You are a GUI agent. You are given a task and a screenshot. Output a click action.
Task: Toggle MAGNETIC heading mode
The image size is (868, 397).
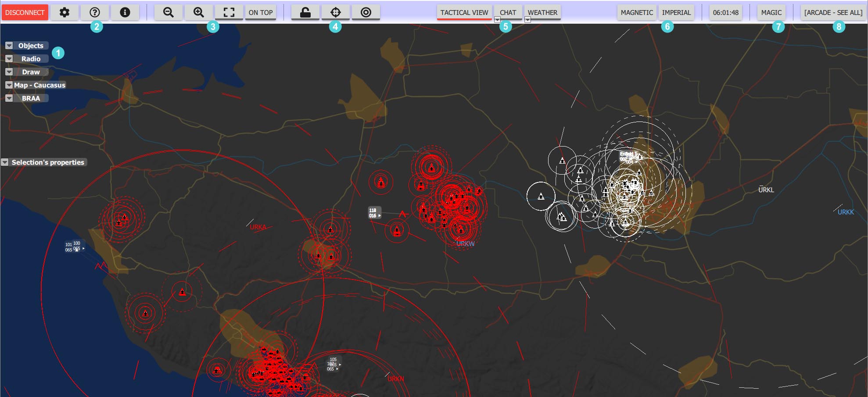[637, 12]
